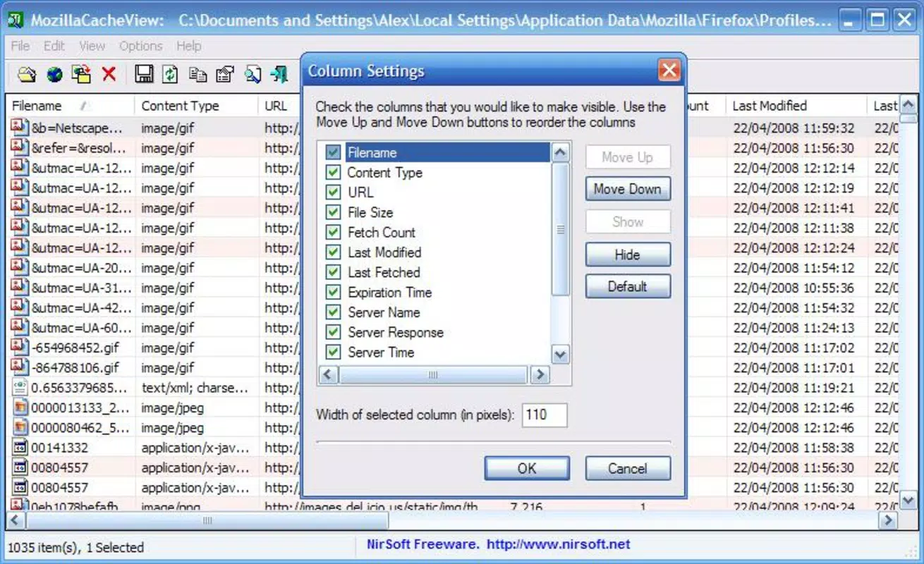This screenshot has width=924, height=564.
Task: Uncheck the Fetch Count column checkbox
Action: [333, 233]
